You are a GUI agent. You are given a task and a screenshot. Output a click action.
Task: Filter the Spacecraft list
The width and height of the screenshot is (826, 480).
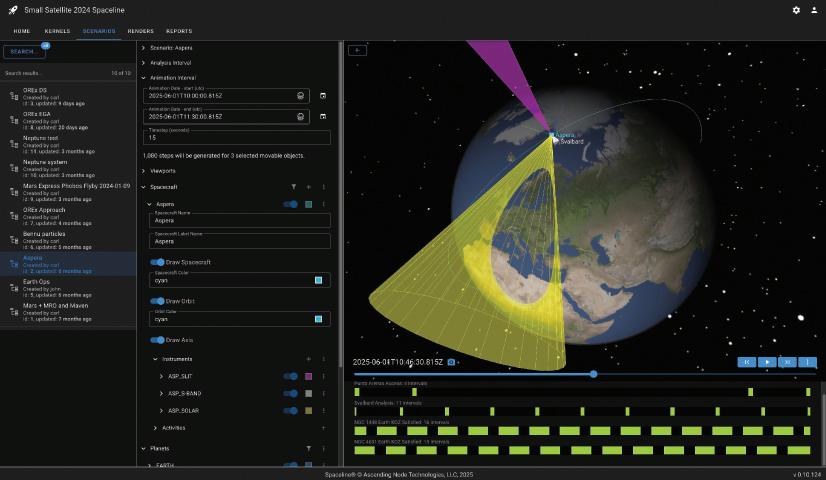pyautogui.click(x=293, y=187)
